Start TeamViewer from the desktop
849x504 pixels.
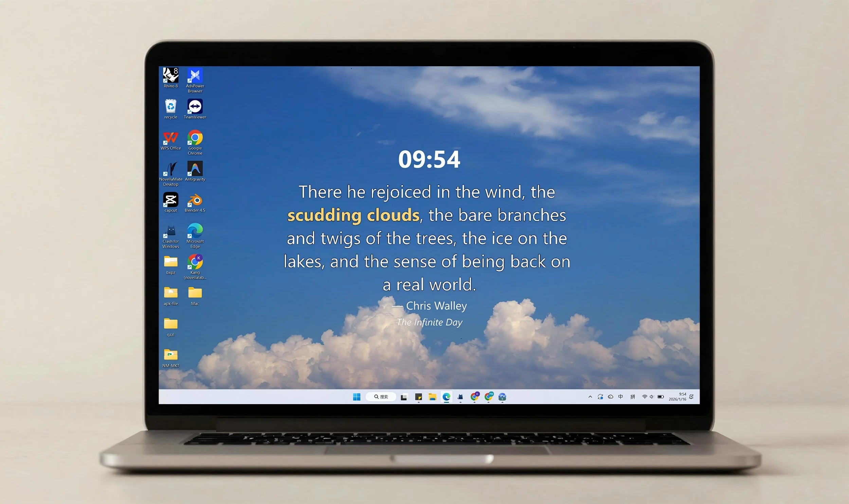pos(195,106)
